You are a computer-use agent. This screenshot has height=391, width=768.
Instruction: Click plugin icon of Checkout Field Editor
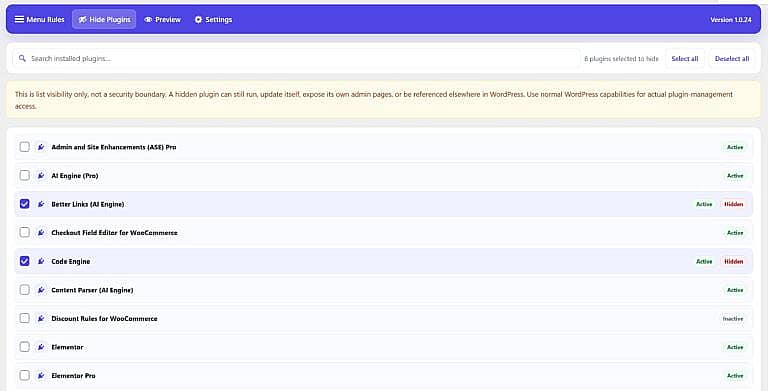[x=41, y=232]
